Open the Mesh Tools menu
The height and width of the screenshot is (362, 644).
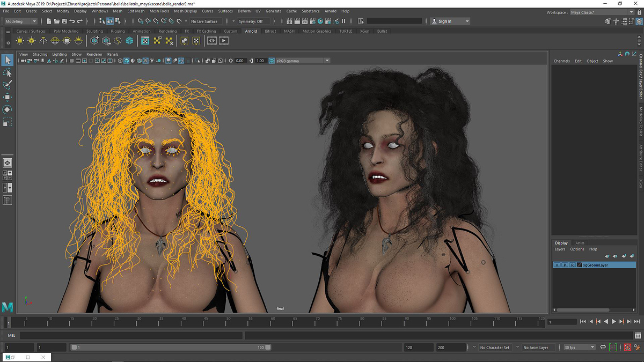(159, 11)
